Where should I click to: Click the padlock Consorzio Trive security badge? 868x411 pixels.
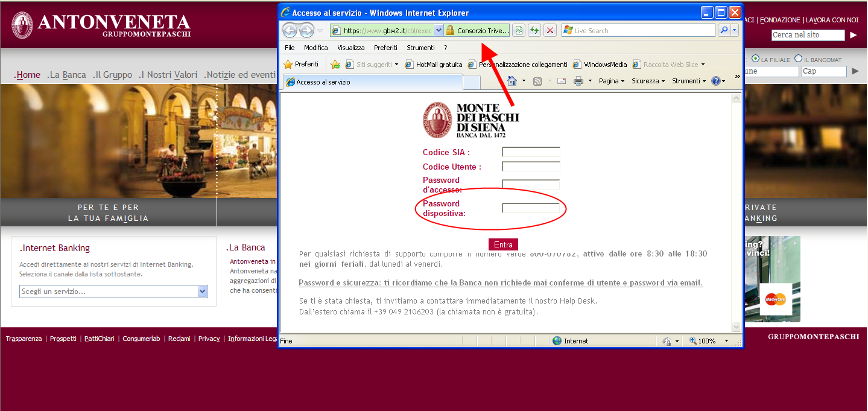tap(477, 30)
